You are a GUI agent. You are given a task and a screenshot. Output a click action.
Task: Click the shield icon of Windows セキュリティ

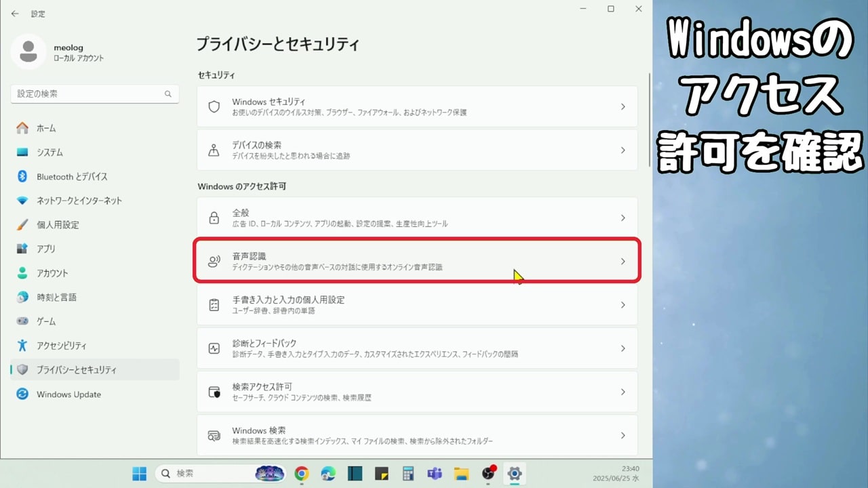(x=214, y=106)
